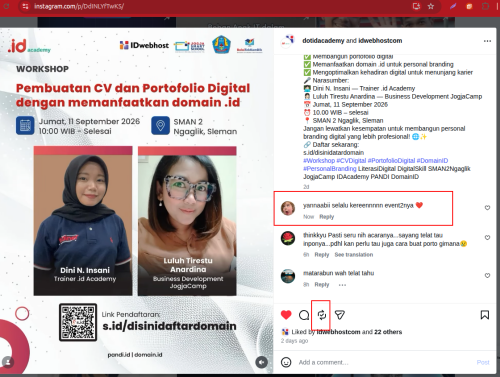Viewport: 500px width, 377px height.
Task: Open the browser extensions puzzle icon
Action: tap(486, 6)
